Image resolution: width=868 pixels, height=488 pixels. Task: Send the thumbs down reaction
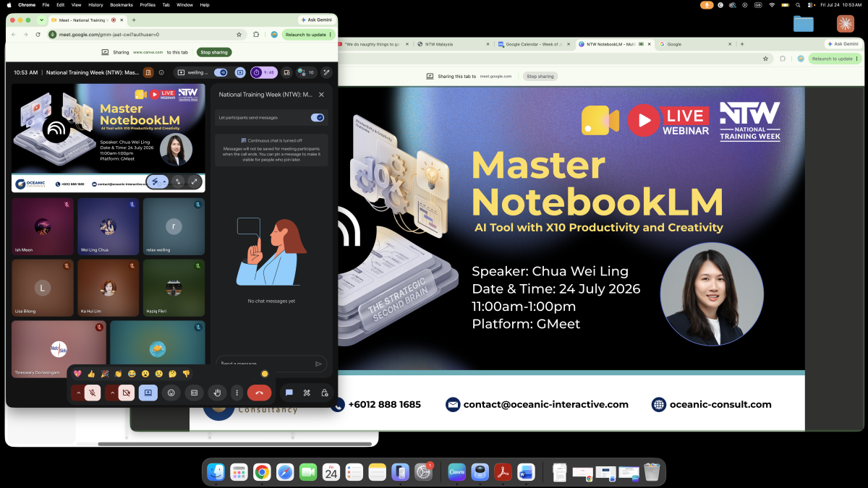[186, 374]
